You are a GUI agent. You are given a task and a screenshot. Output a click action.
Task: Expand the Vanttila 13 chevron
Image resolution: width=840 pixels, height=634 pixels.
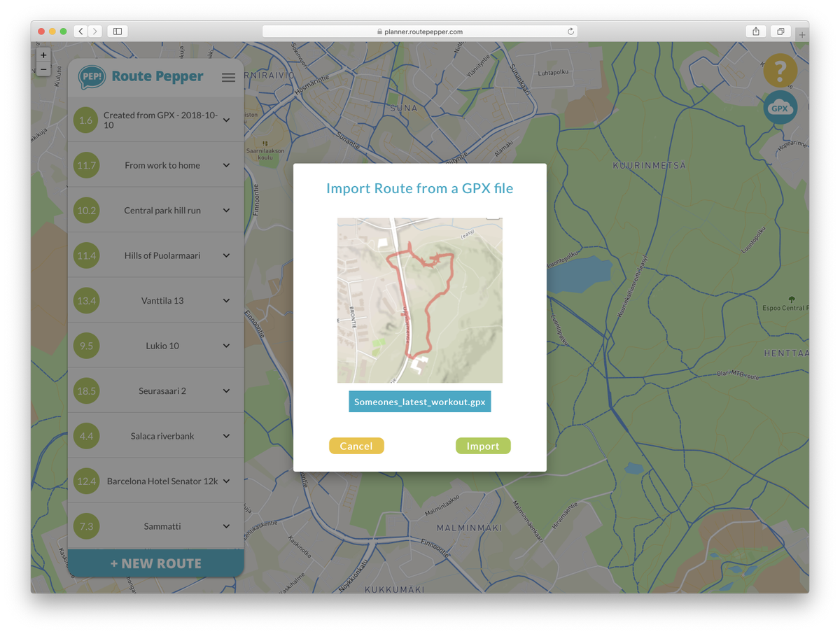point(226,301)
